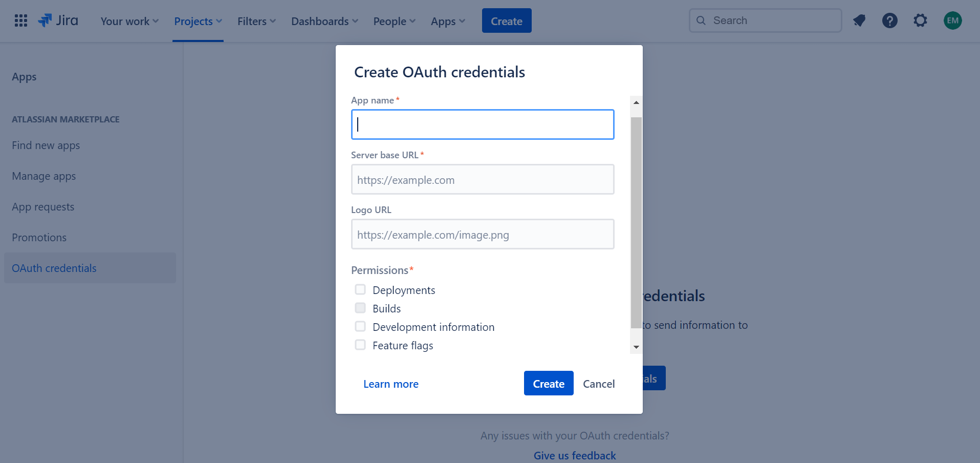The image size is (980, 463).
Task: Expand the People menu
Action: click(395, 21)
